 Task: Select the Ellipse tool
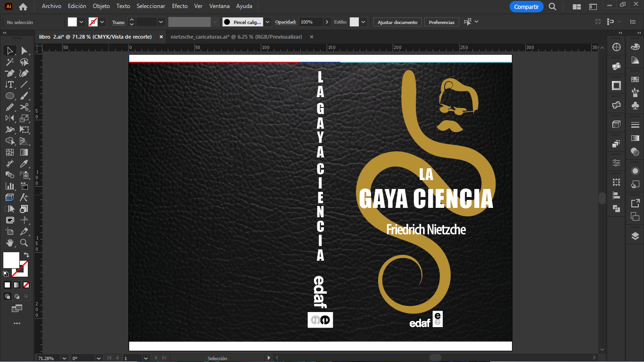coord(10,96)
